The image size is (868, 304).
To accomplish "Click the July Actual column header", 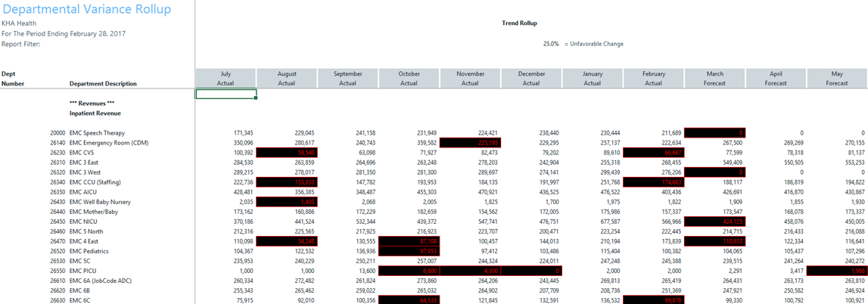I will (226, 79).
